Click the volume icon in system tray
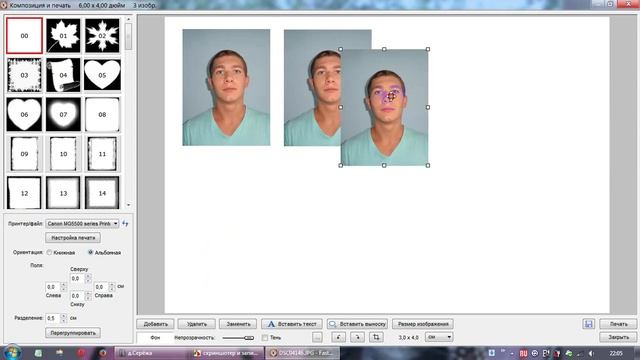 pos(591,353)
